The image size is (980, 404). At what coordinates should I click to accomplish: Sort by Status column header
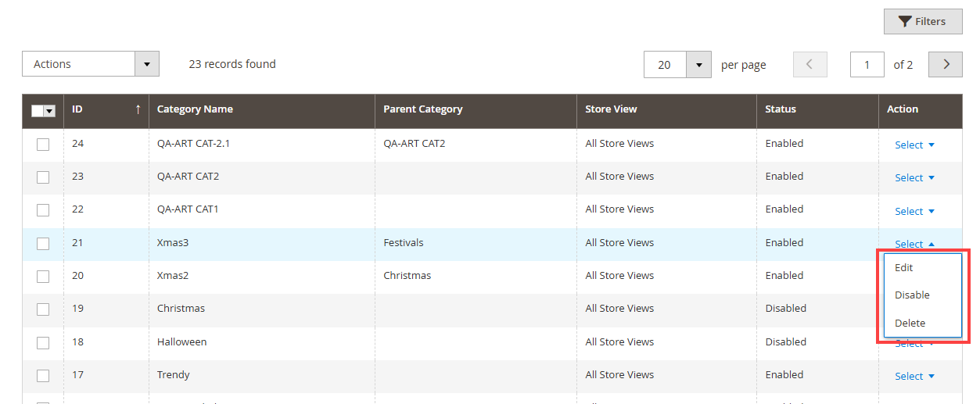coord(781,109)
